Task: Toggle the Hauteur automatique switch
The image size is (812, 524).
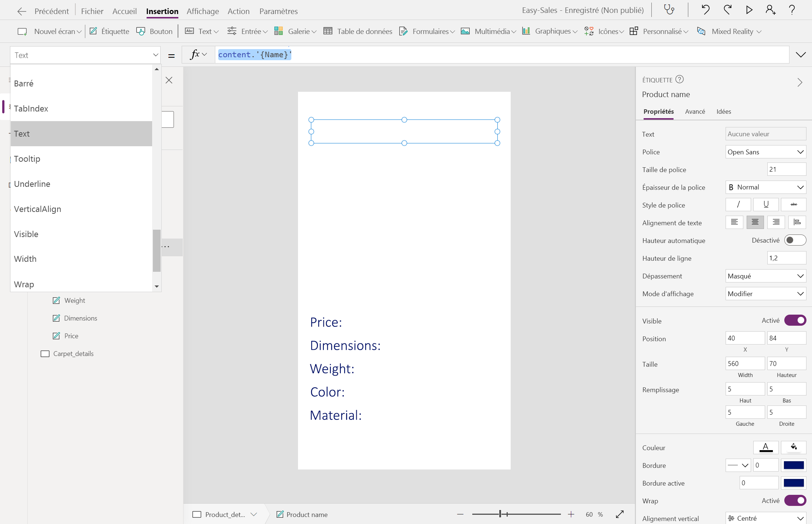Action: 795,240
